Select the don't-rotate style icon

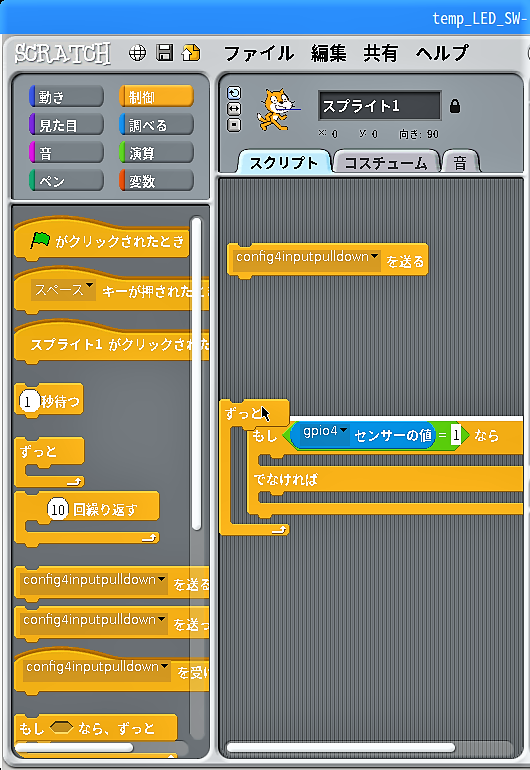(x=234, y=125)
